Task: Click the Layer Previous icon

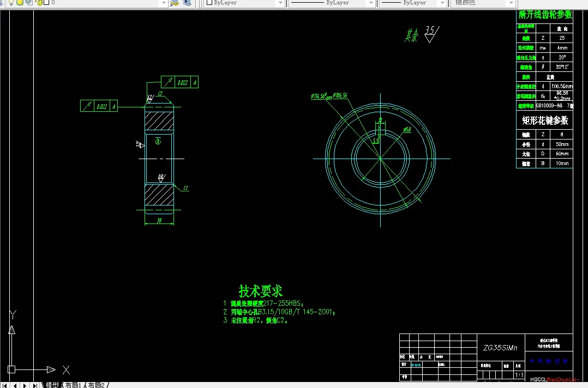Action: (187, 3)
